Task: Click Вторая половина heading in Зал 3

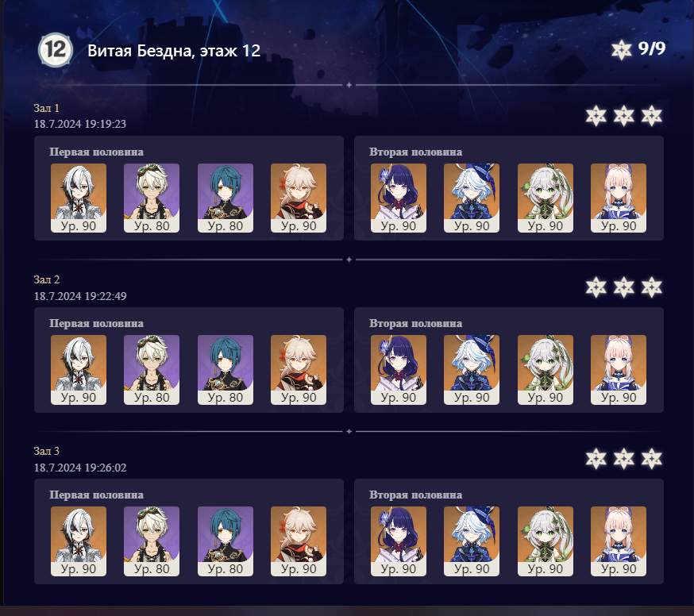Action: pos(415,495)
